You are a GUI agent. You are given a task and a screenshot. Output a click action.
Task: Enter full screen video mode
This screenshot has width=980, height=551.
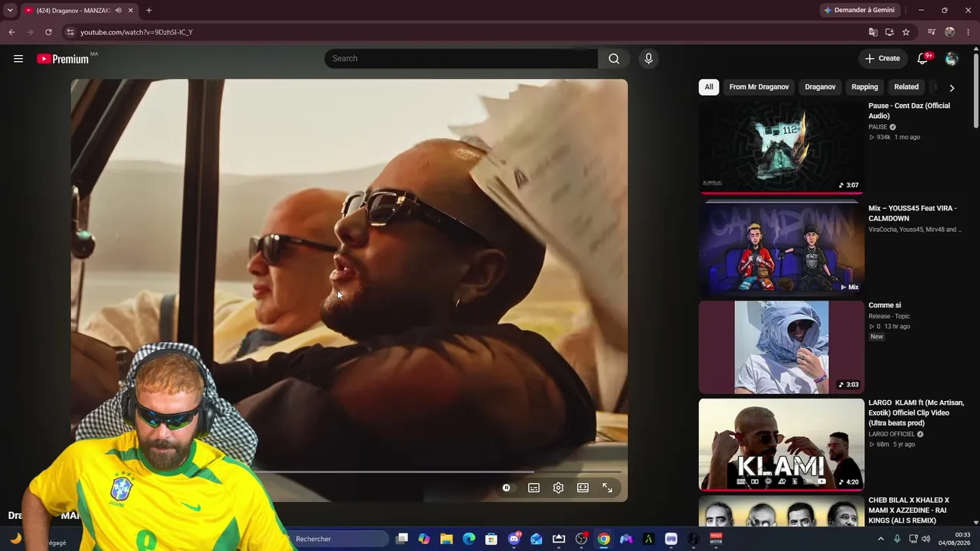[x=607, y=487]
